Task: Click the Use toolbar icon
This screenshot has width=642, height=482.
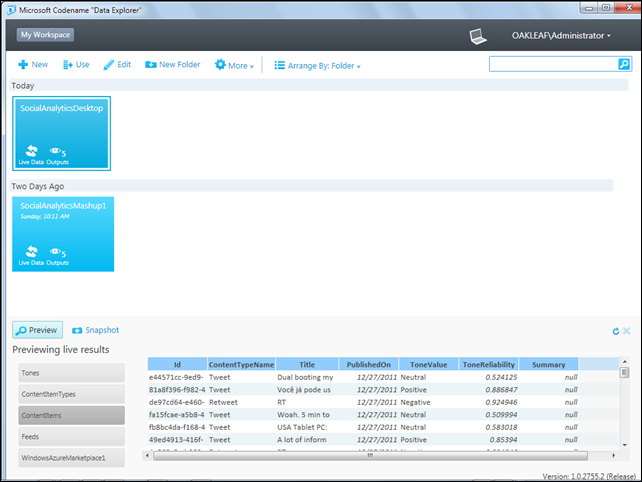Action: [x=67, y=64]
